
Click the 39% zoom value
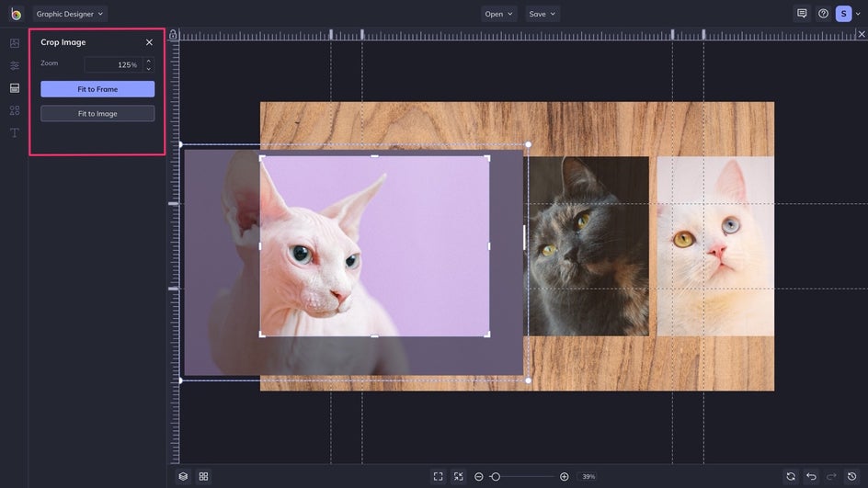pyautogui.click(x=588, y=476)
